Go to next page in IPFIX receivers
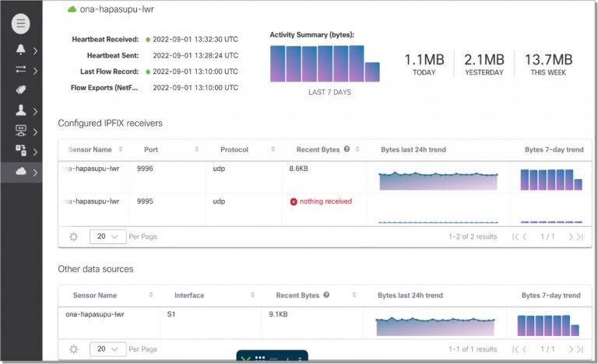This screenshot has height=364, width=598. tap(571, 236)
